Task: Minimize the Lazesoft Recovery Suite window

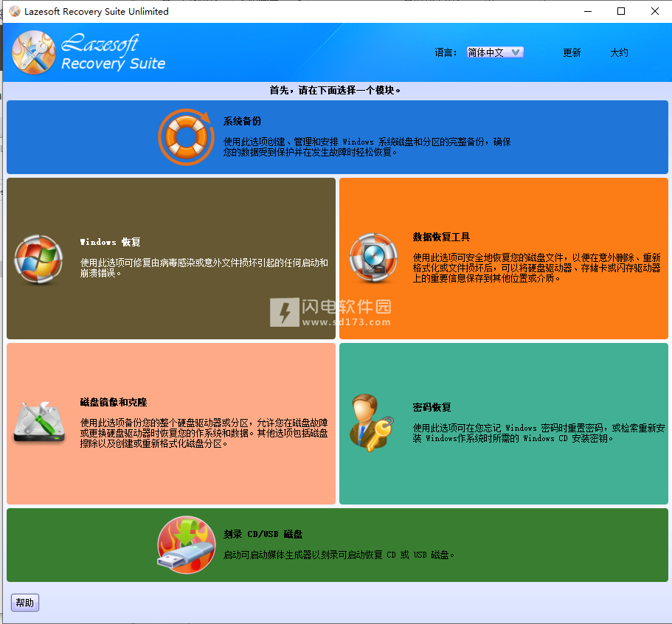Action: pos(588,11)
